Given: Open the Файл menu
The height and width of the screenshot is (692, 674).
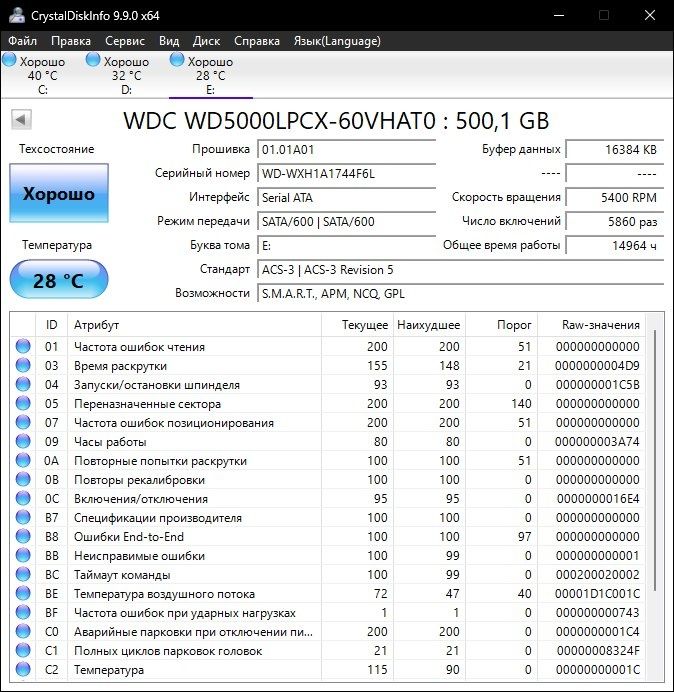Looking at the screenshot, I should 23,41.
